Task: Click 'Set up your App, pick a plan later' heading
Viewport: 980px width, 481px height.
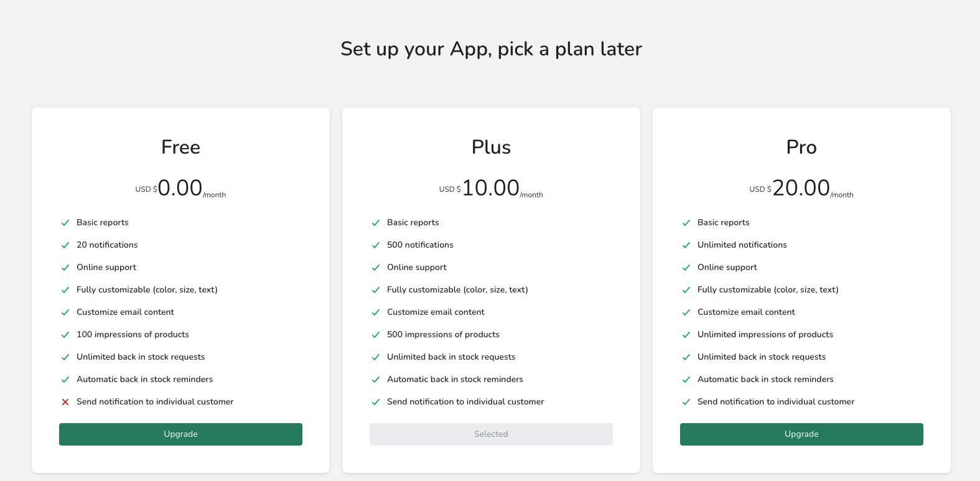Action: 491,49
